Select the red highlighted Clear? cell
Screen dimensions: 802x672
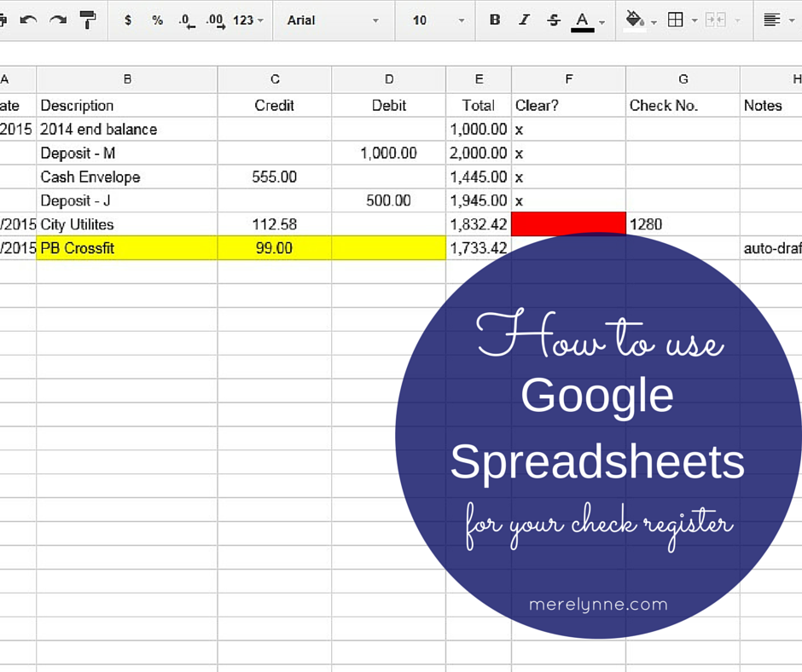[569, 224]
